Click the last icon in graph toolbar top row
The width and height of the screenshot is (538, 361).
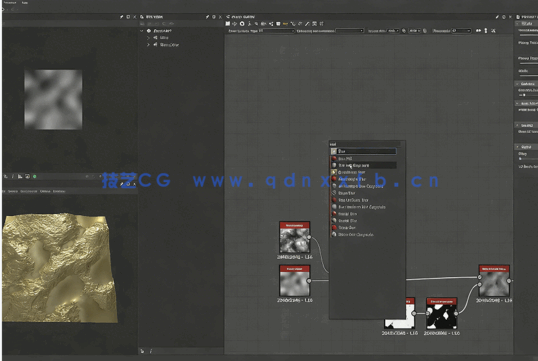pos(321,24)
